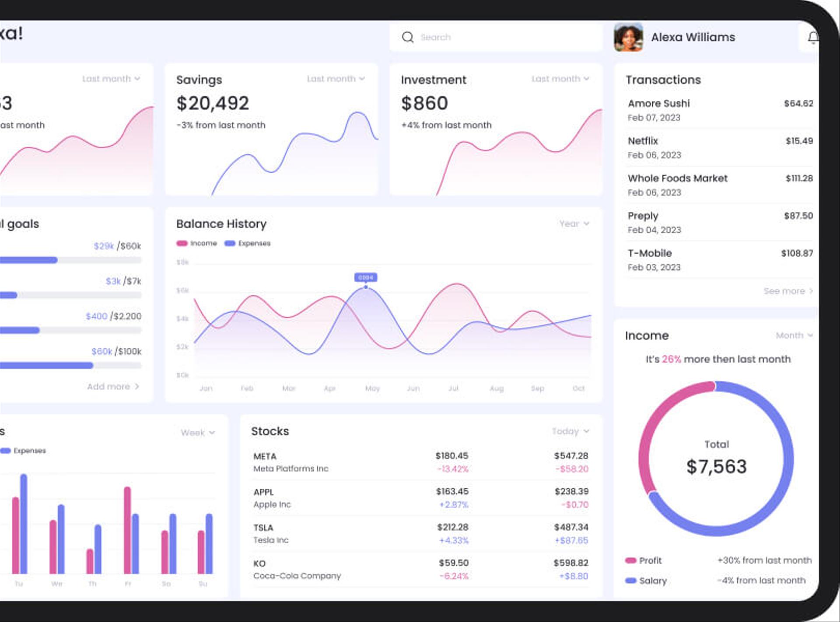Click the $3k / $7k goal progress bar
The image size is (840, 622).
coord(70,295)
